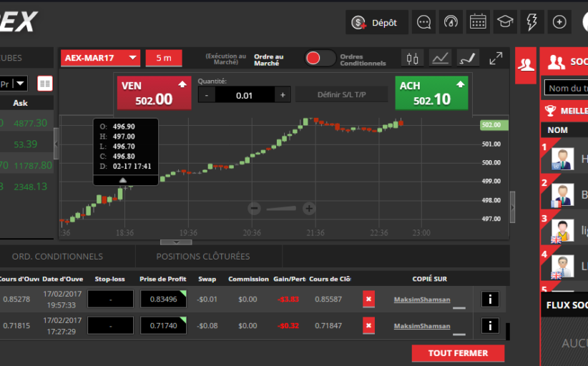The height and width of the screenshot is (366, 588).
Task: Switch chart to candlestick view
Action: [x=412, y=58]
